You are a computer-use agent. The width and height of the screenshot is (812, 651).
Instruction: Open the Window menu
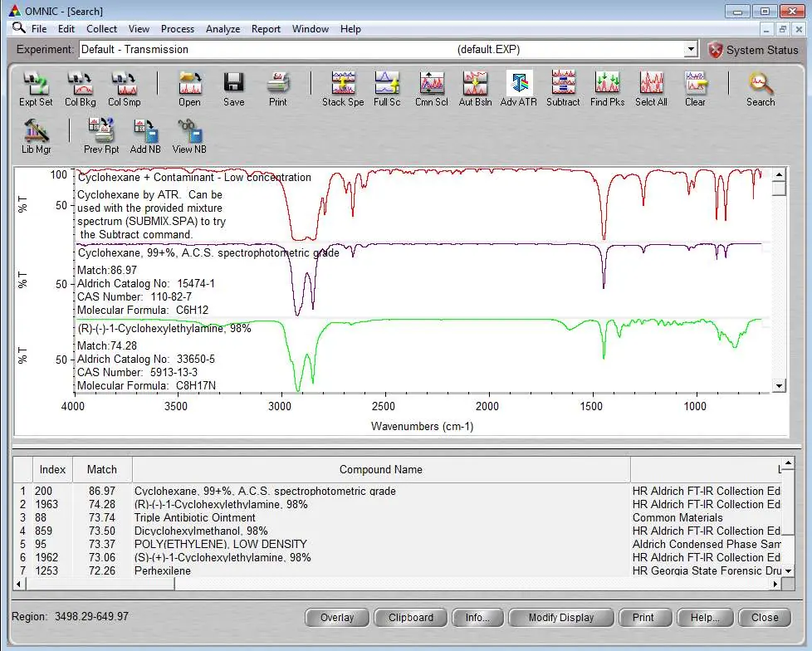(311, 29)
